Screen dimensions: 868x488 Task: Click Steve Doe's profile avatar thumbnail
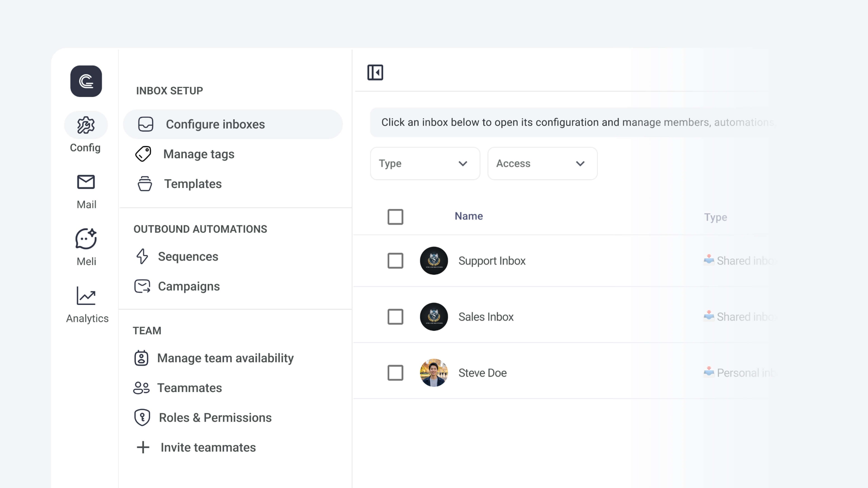(434, 373)
